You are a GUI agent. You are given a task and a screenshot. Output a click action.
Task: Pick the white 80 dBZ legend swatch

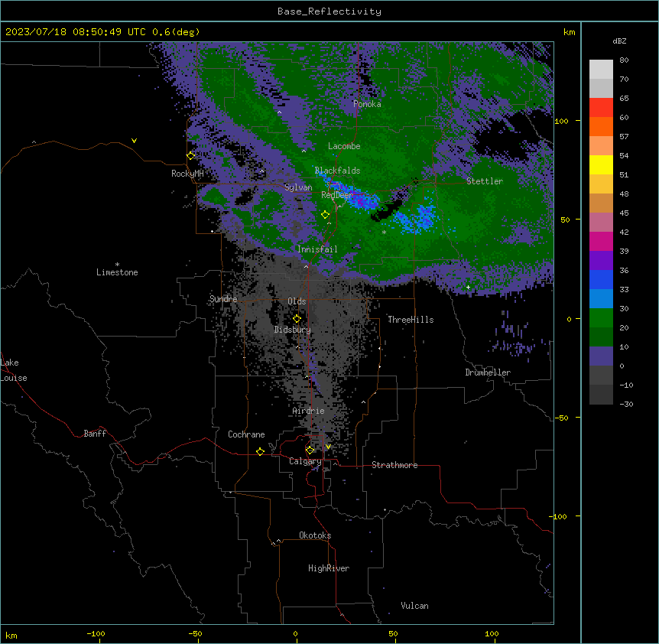click(x=601, y=70)
